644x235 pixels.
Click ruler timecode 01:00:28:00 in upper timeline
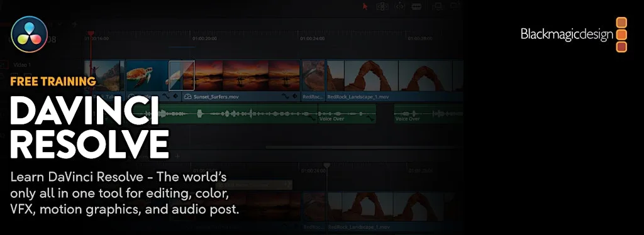click(419, 38)
